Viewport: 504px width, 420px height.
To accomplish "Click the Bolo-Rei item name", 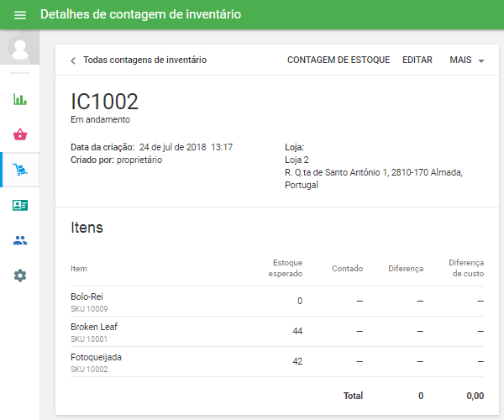I will pos(87,297).
